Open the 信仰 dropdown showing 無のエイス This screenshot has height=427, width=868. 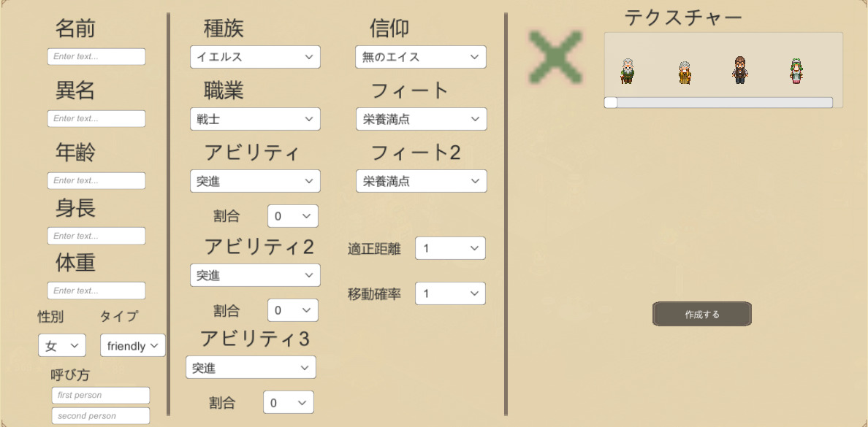pyautogui.click(x=421, y=57)
